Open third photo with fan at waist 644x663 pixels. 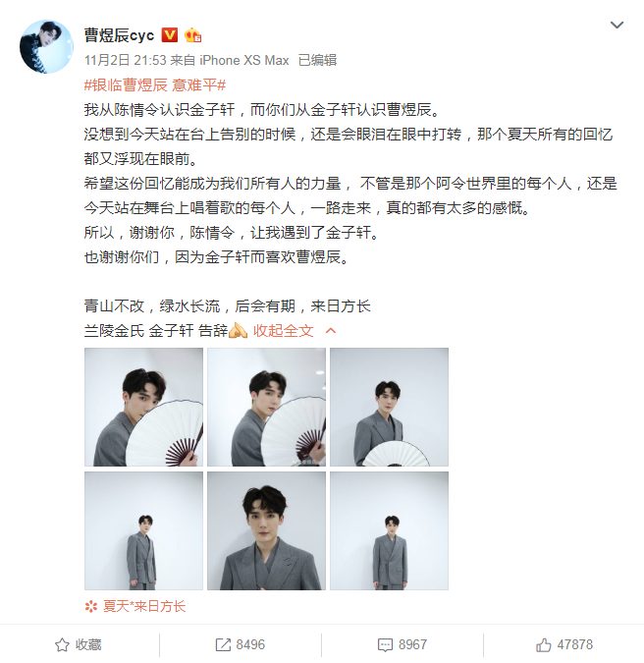[389, 407]
